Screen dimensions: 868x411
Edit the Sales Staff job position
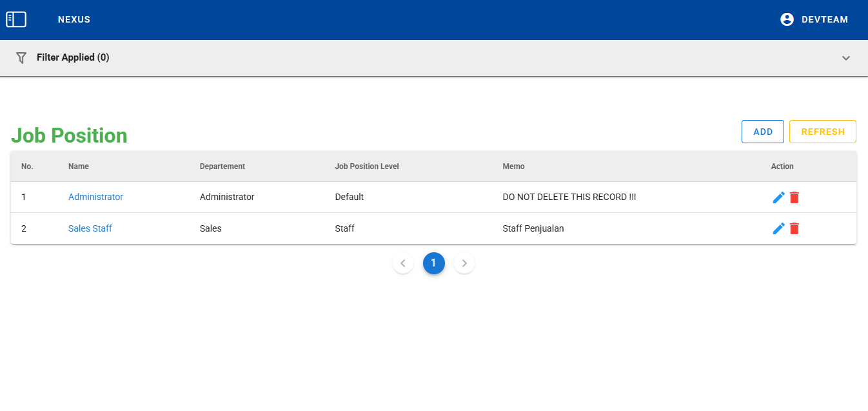tap(778, 228)
